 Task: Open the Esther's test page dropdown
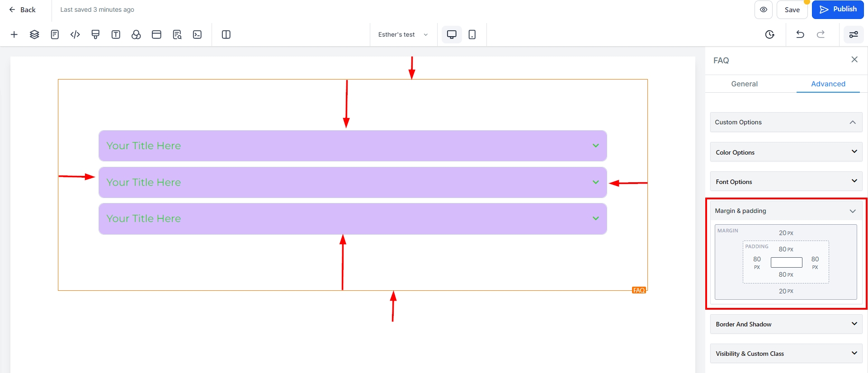pos(403,35)
